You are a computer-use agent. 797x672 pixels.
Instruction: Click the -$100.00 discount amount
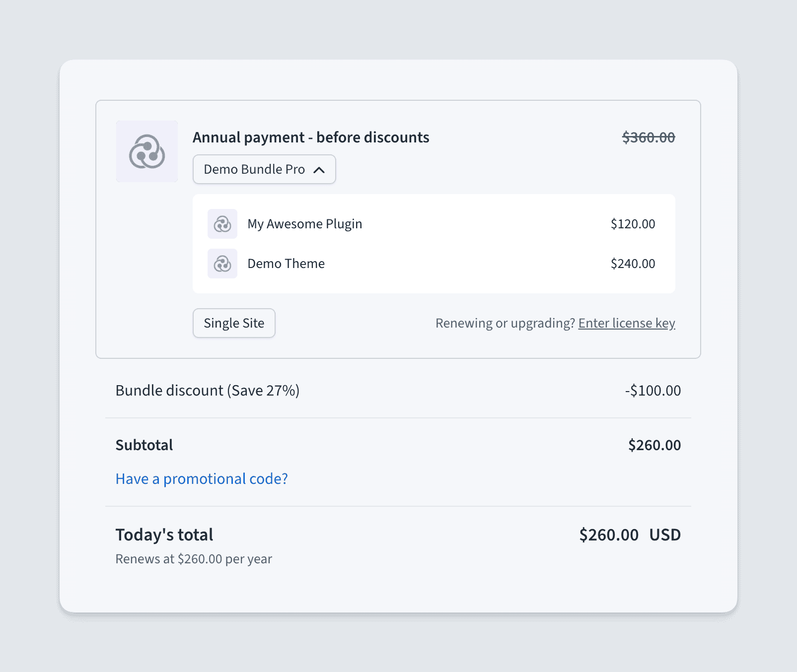(653, 391)
